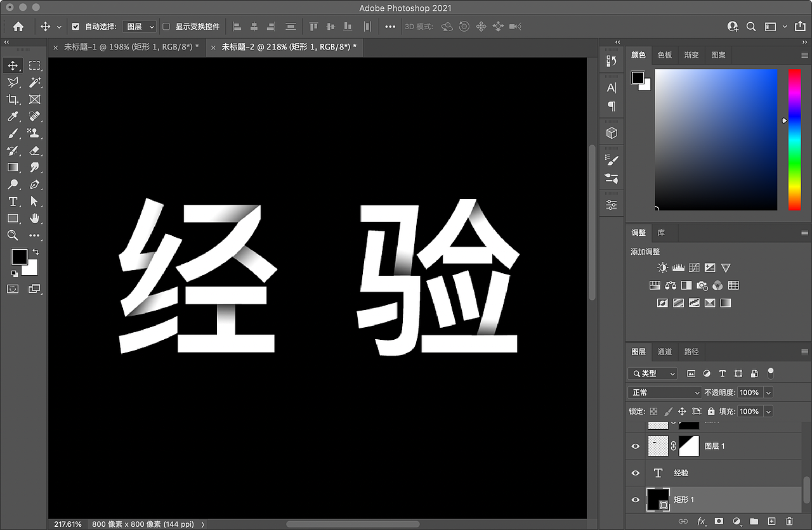
Task: Select the Crop tool
Action: tap(13, 100)
